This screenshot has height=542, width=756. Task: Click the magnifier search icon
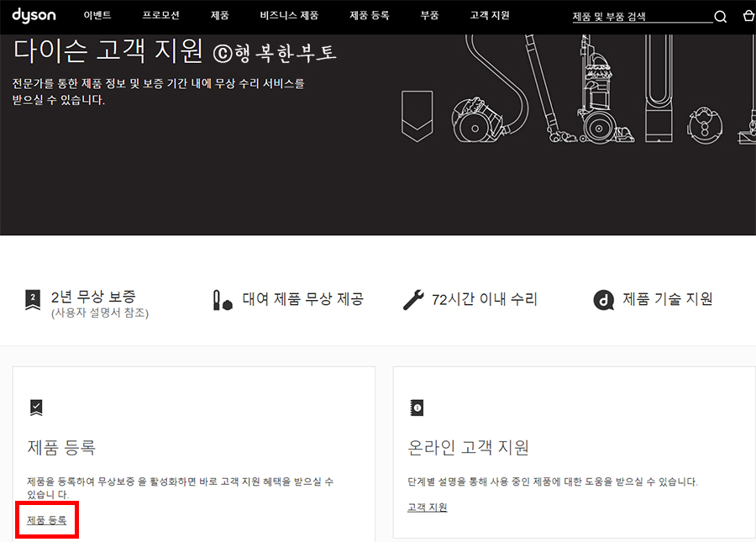(721, 17)
